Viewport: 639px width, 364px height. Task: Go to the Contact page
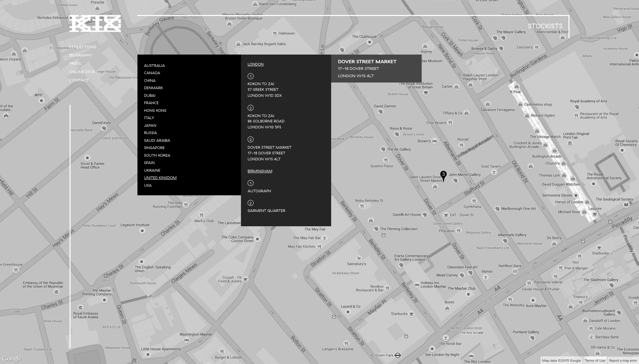tap(79, 80)
